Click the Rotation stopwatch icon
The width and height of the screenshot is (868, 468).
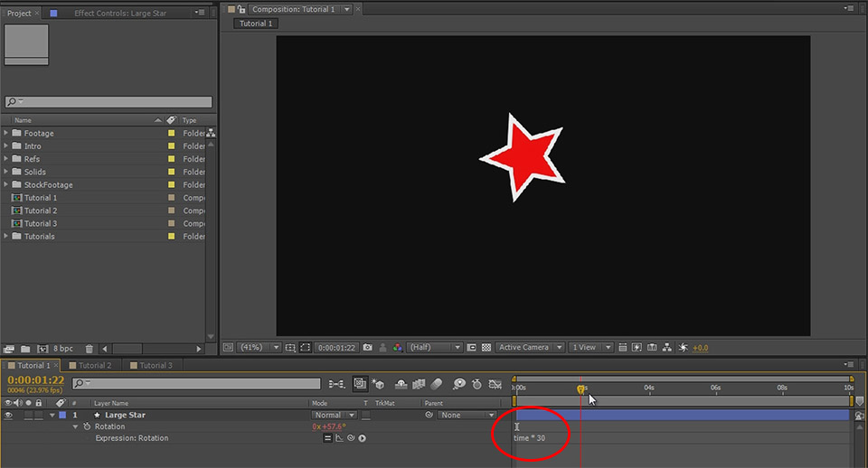coord(87,426)
